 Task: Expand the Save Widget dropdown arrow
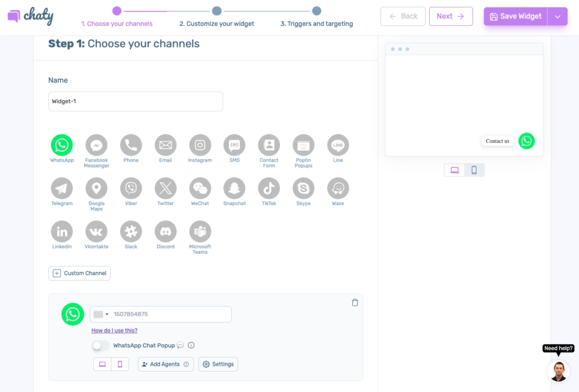click(x=558, y=16)
